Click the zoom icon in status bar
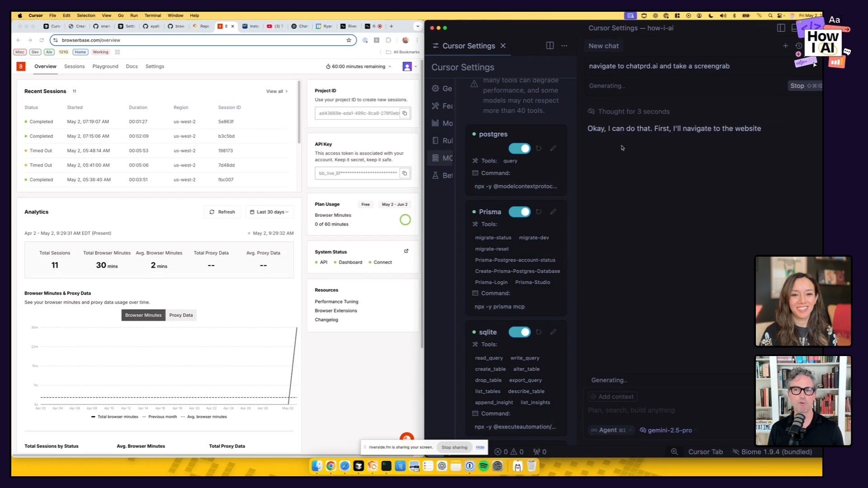This screenshot has width=868, height=488. 674,452
